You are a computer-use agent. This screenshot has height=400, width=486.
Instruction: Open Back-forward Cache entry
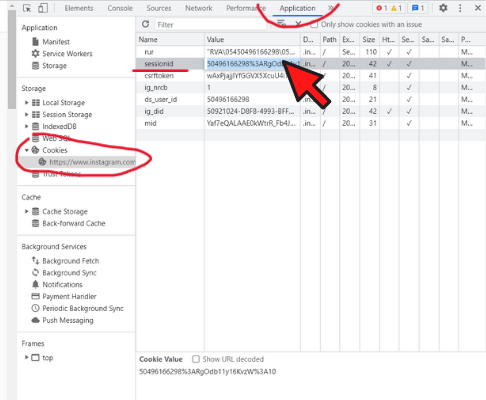click(x=74, y=223)
